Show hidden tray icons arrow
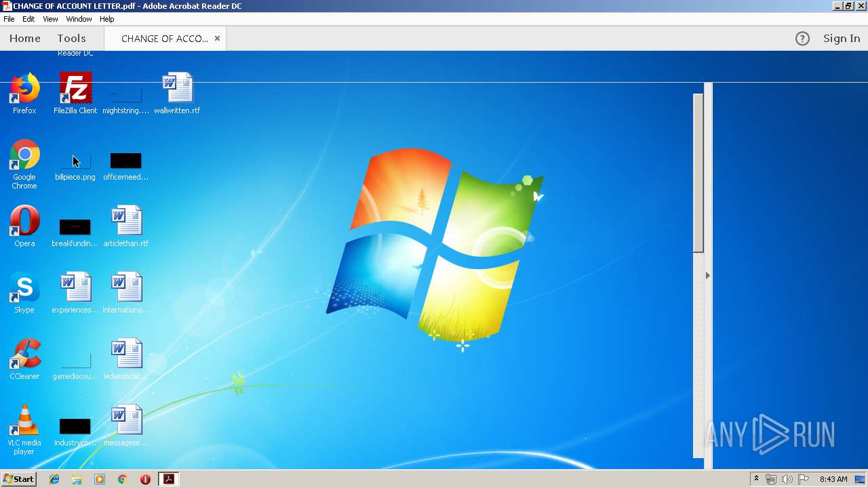Image resolution: width=868 pixels, height=488 pixels. tap(756, 479)
